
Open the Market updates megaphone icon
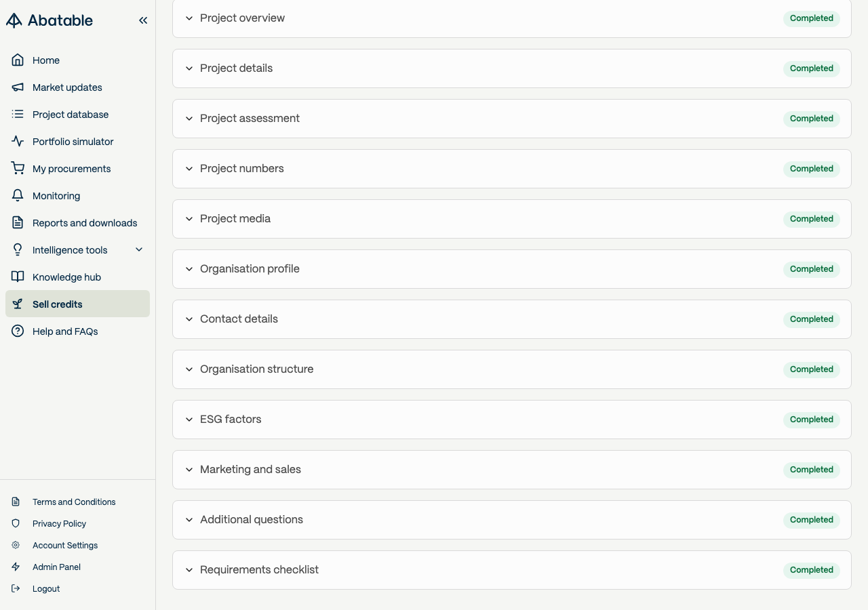[18, 87]
